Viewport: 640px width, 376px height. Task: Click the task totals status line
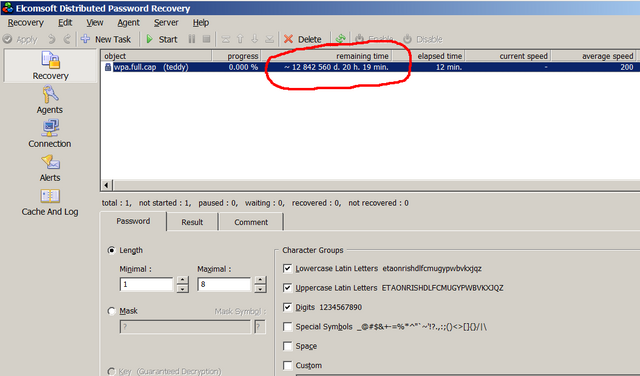(255, 203)
